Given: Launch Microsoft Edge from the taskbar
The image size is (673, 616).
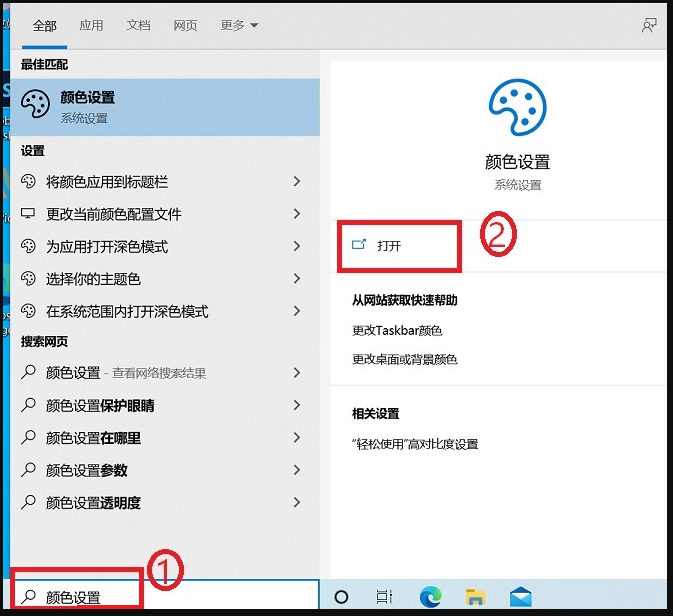Looking at the screenshot, I should [431, 597].
